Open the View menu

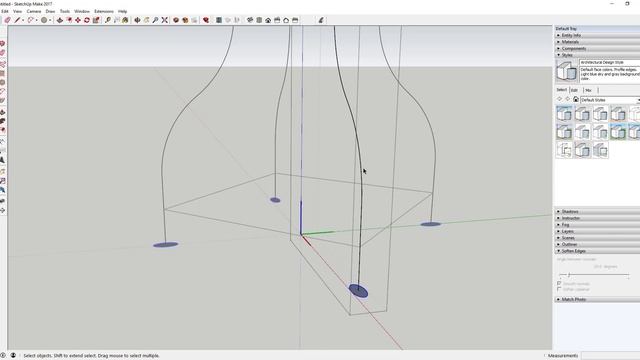pyautogui.click(x=18, y=11)
